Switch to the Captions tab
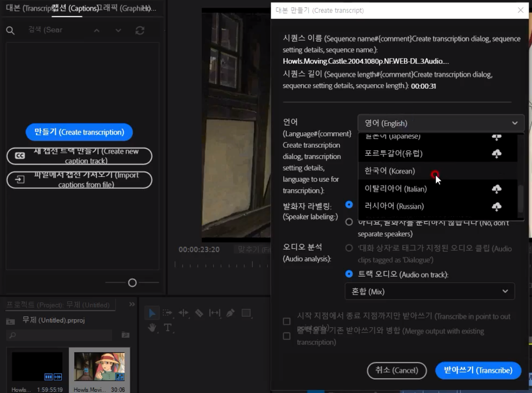 point(75,8)
